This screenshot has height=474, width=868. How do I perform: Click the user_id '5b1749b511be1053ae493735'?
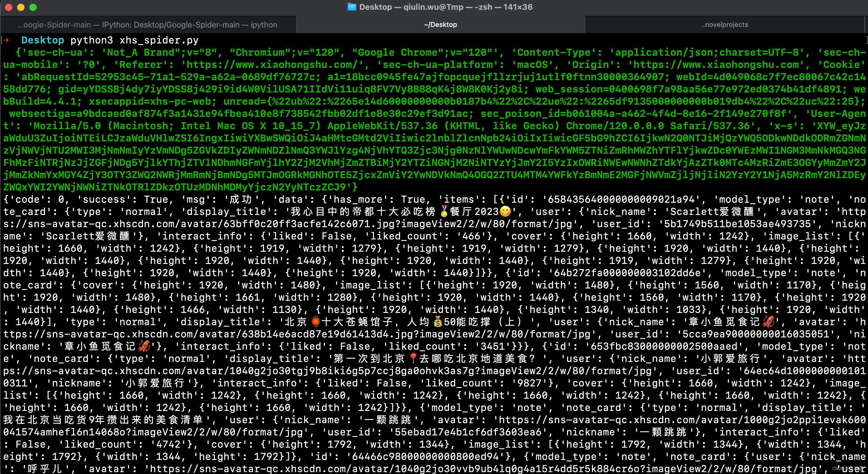tap(738, 224)
